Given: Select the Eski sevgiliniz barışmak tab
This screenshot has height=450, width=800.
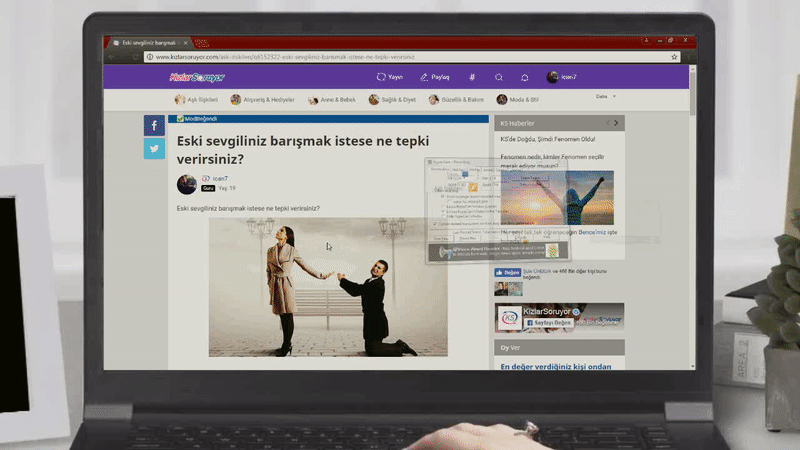Looking at the screenshot, I should coord(148,43).
